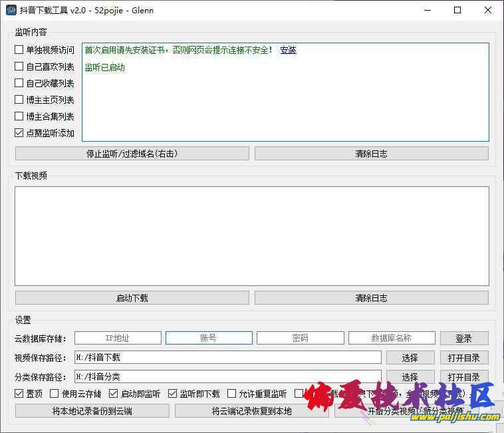Click the 将本地记录备份到云端 button

pyautogui.click(x=92, y=411)
